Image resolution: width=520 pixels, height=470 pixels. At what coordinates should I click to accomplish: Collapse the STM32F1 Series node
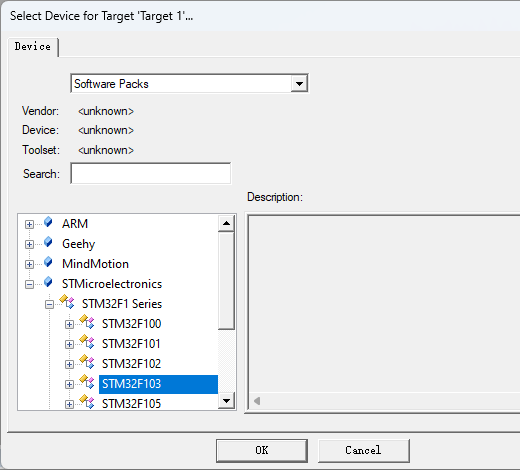49,304
